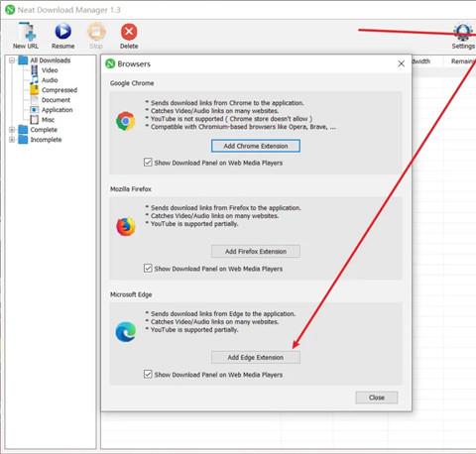Close the Browsers dialog with X
The image size is (476, 454).
tap(401, 63)
